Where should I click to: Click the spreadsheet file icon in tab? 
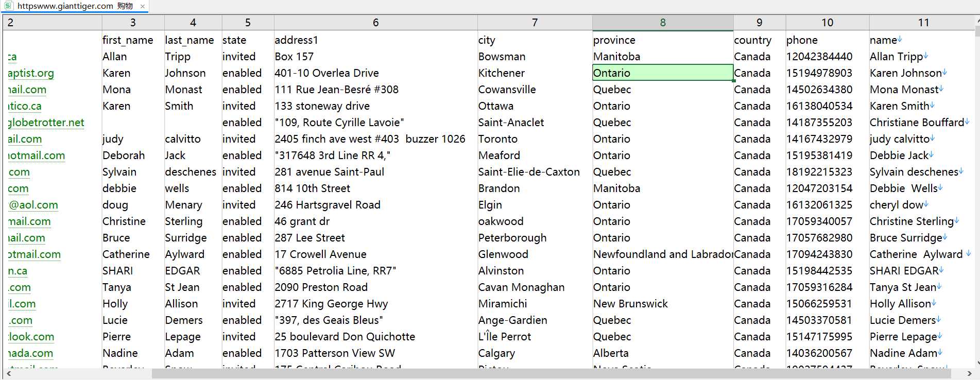8,6
